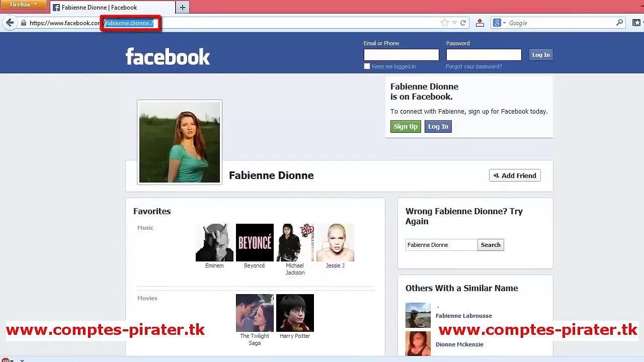Focus the Email or Phone field

pyautogui.click(x=401, y=55)
